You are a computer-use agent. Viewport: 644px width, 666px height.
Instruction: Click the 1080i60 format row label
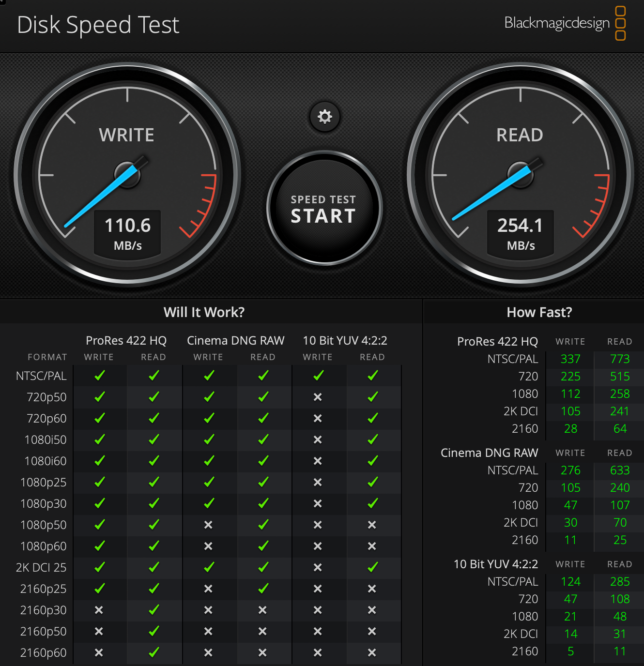[46, 461]
